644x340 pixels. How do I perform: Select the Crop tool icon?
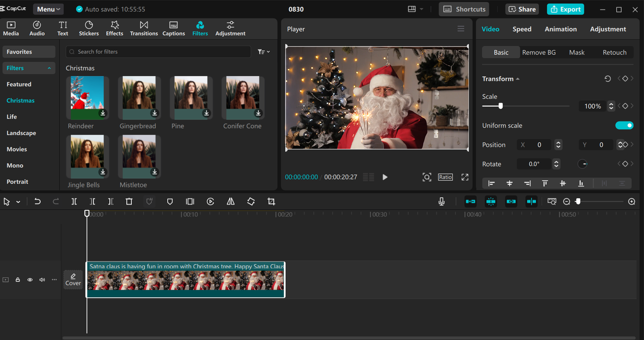(x=271, y=202)
